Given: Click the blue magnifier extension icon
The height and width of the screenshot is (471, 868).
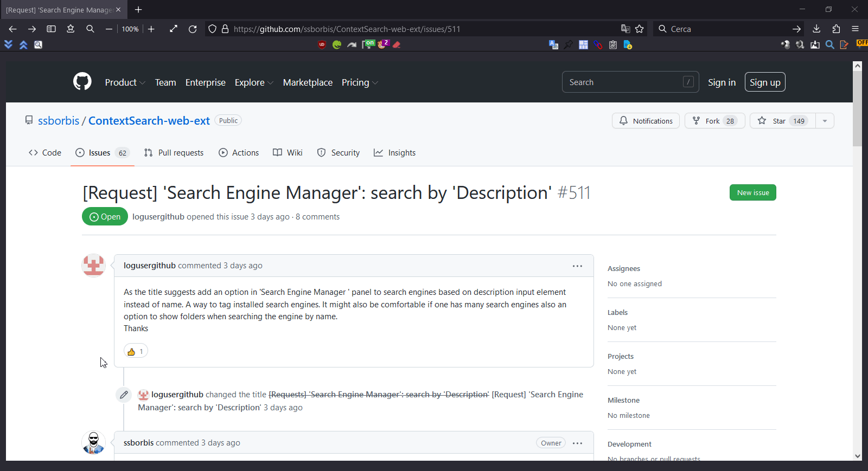Looking at the screenshot, I should (829, 44).
